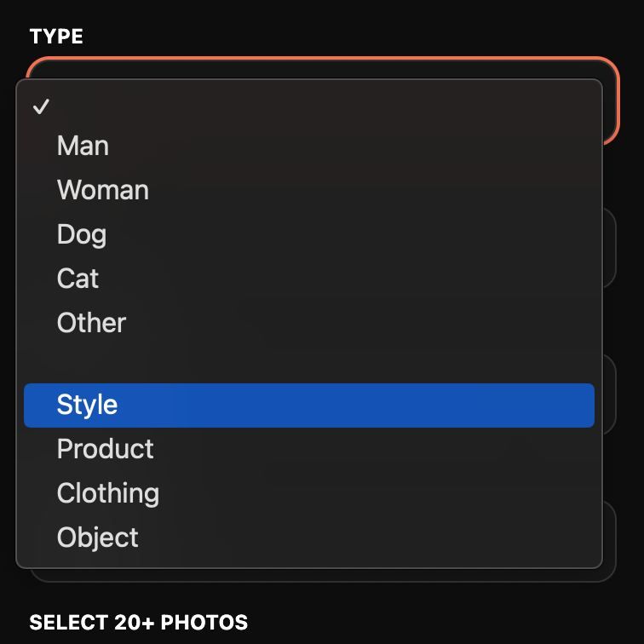This screenshot has height=644, width=644.
Task: Click the blank separator row above "Style"
Action: point(308,364)
